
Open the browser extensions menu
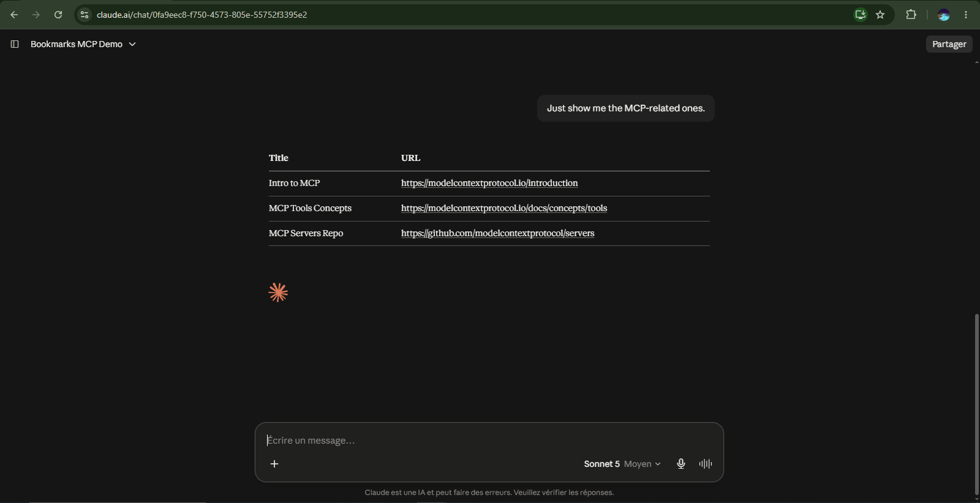[x=911, y=15]
